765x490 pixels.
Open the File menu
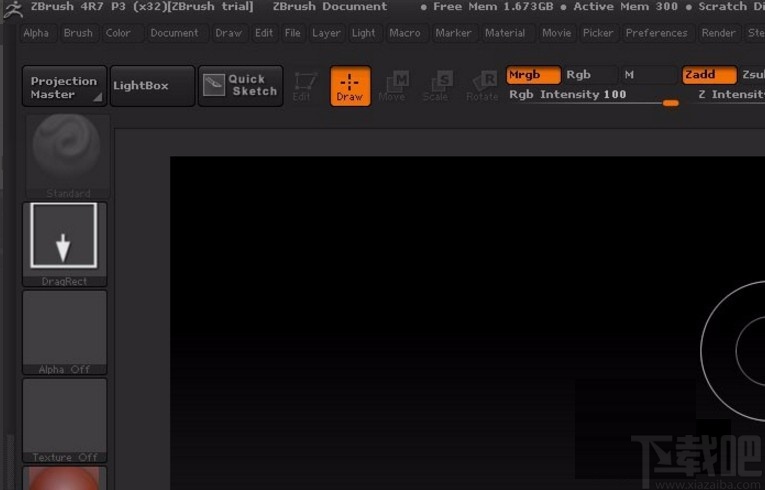tap(293, 33)
